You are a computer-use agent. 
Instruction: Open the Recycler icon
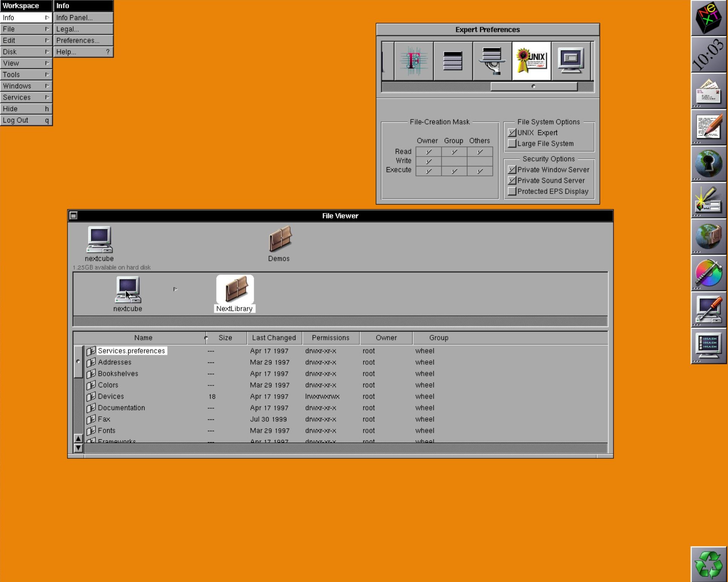pos(708,564)
